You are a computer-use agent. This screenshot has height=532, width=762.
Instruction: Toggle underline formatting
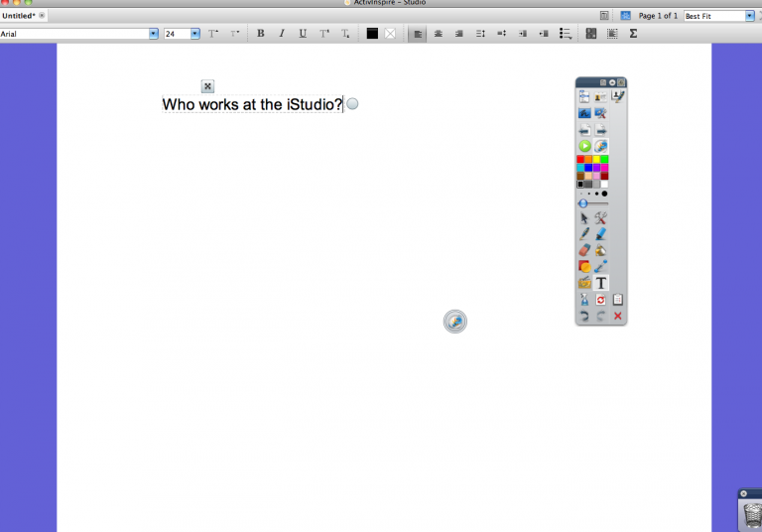point(303,34)
